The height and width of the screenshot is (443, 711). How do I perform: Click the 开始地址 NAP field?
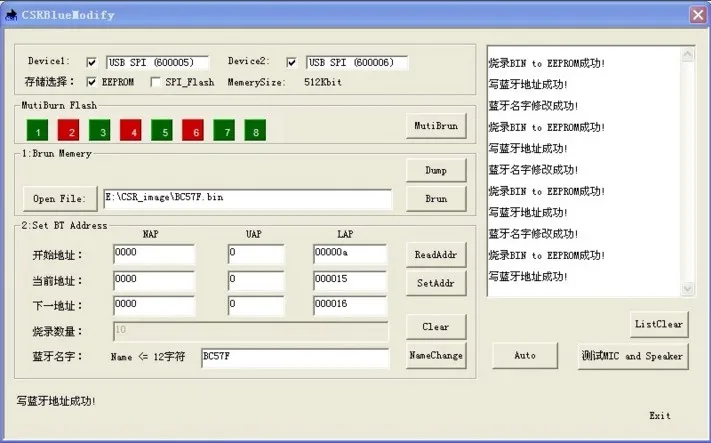click(154, 254)
